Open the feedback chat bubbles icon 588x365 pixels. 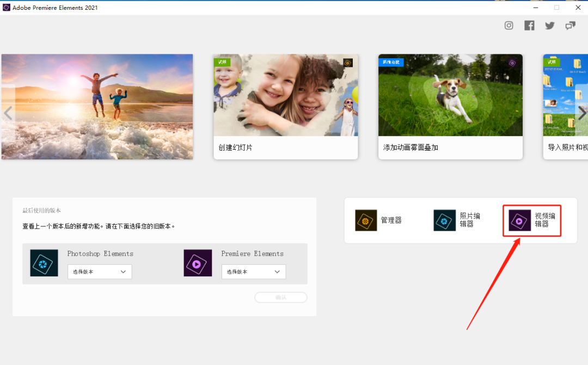571,26
